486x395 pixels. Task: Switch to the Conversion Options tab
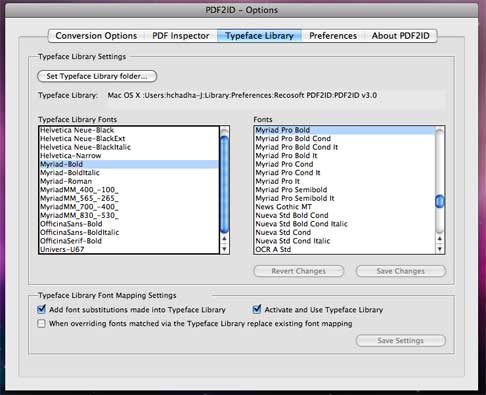click(x=96, y=36)
